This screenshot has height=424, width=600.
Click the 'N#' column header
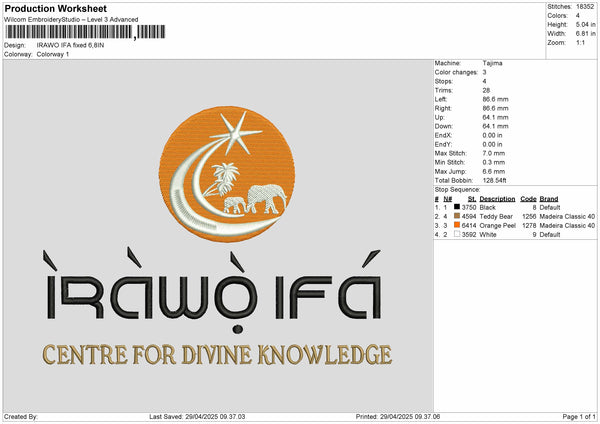(x=448, y=199)
